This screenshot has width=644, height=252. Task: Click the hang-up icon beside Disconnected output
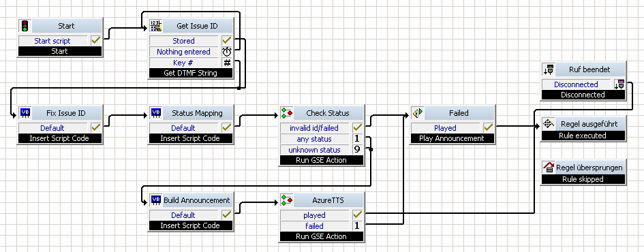click(619, 84)
